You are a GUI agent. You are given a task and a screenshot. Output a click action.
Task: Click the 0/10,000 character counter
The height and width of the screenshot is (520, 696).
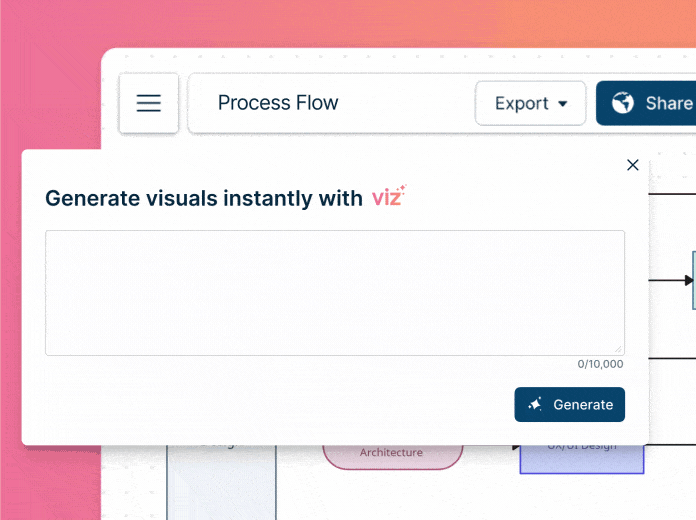click(601, 365)
